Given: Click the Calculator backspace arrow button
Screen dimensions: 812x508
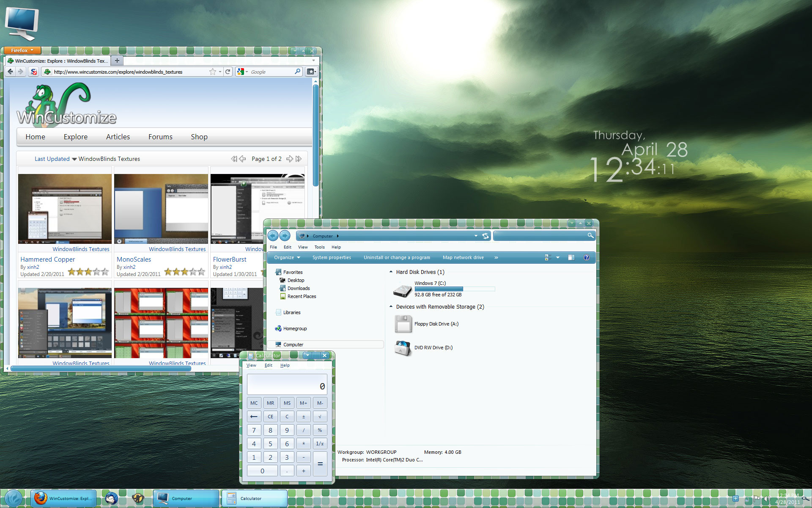Looking at the screenshot, I should click(254, 417).
